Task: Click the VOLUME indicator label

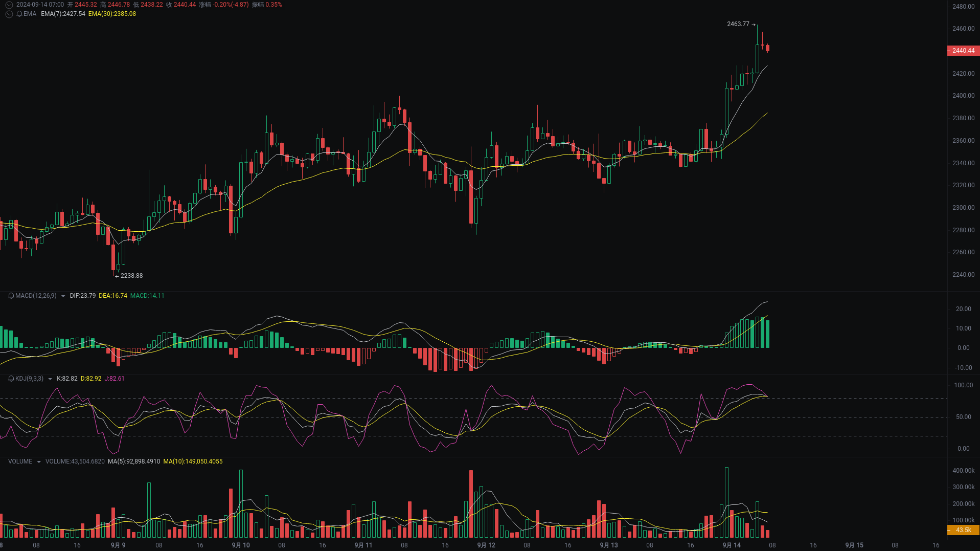Action: (20, 461)
